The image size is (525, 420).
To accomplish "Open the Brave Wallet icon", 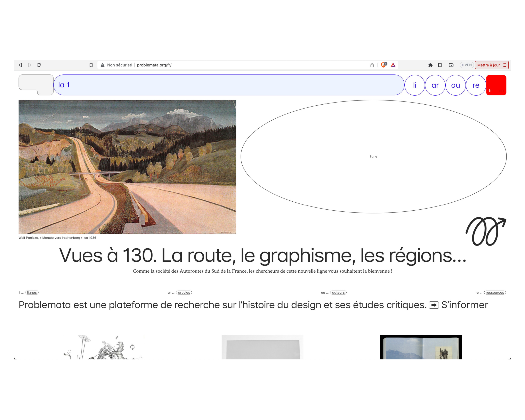I will pos(451,65).
